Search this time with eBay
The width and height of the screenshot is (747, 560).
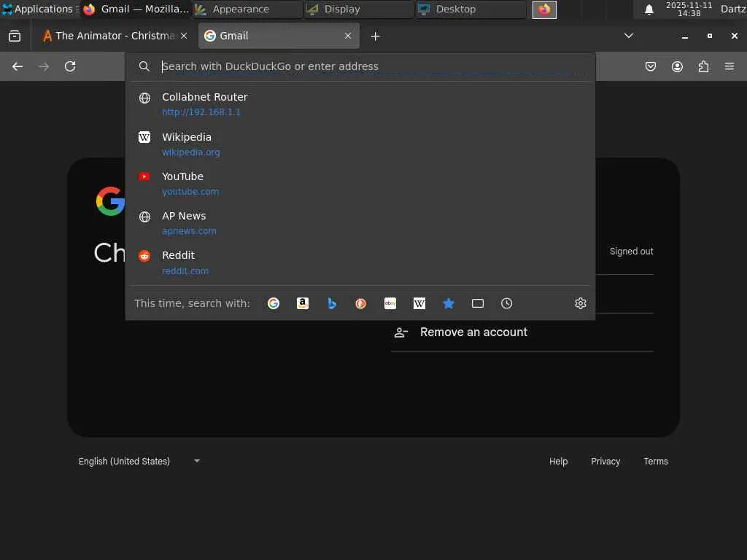390,303
